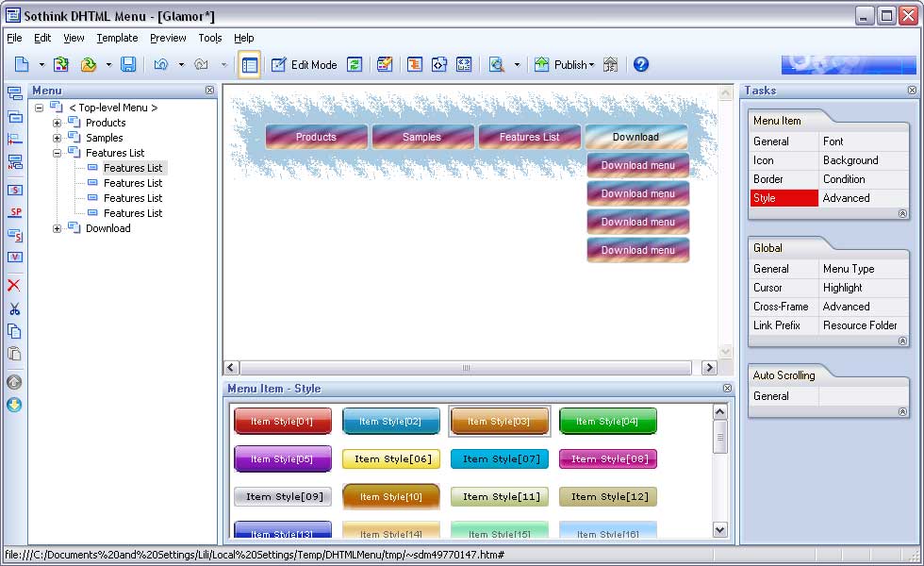Image resolution: width=924 pixels, height=566 pixels.
Task: Expand the Products tree node
Action: [56, 122]
